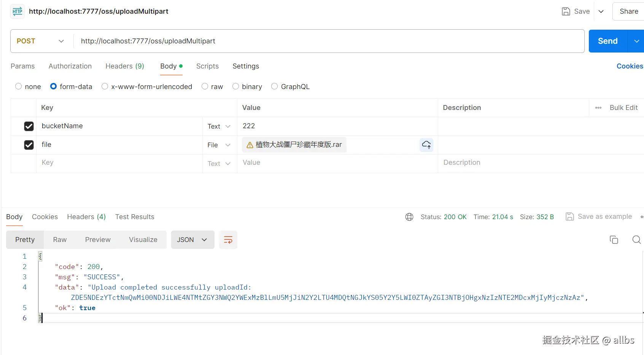Open the Test Results tab
644x355 pixels.
[x=135, y=217]
